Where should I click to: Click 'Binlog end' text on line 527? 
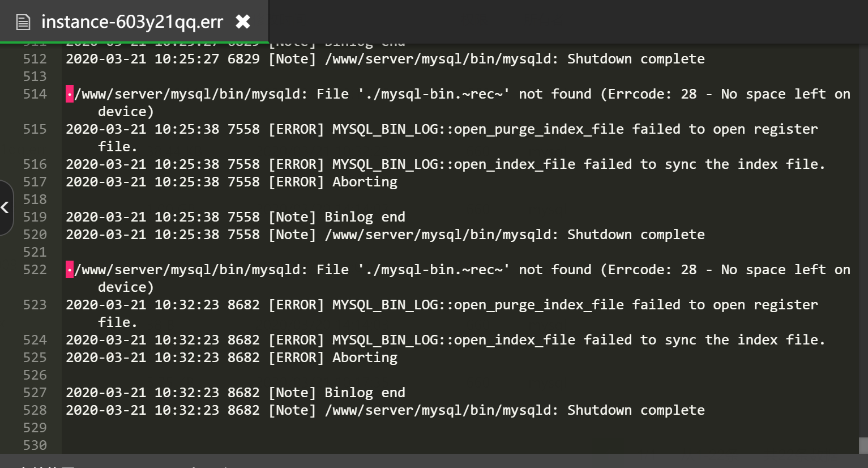click(x=365, y=393)
